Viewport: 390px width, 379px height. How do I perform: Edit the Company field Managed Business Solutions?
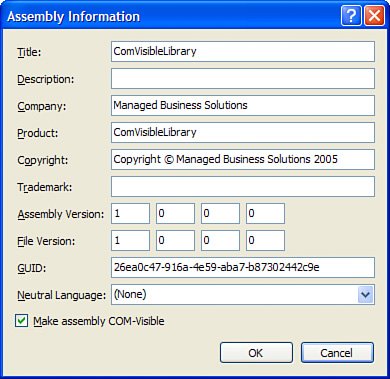point(243,106)
